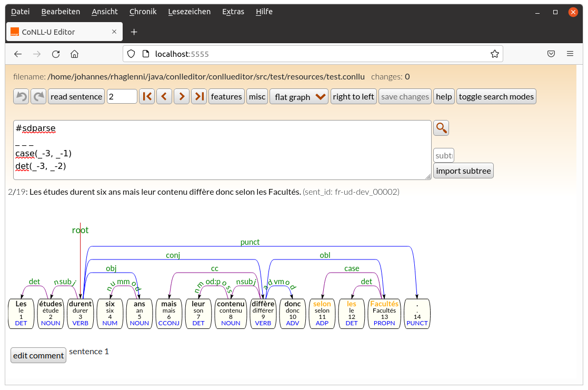Open the Ansicht menu
Screen dimensions: 588x390
[x=105, y=12]
